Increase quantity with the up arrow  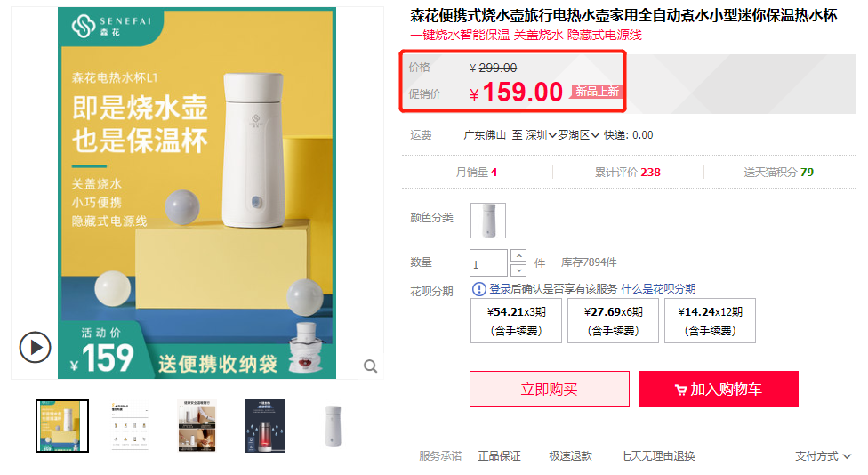click(x=519, y=255)
